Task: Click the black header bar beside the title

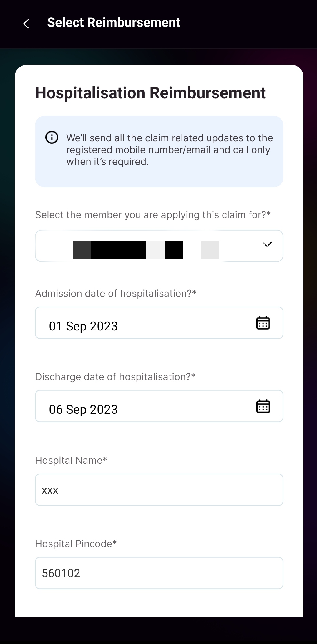Action: click(x=250, y=24)
